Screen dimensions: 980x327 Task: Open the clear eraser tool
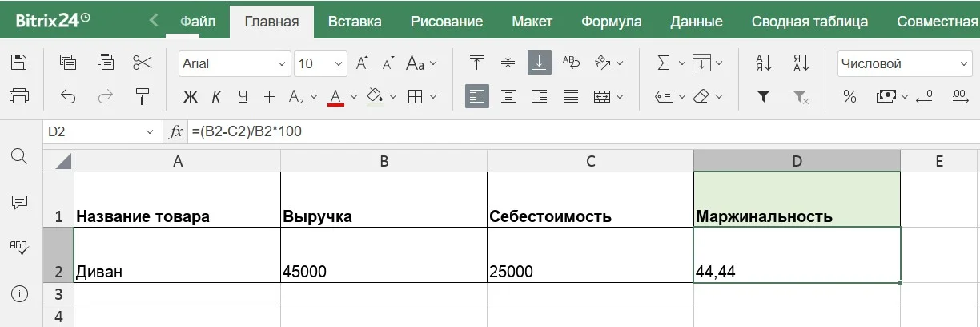701,97
